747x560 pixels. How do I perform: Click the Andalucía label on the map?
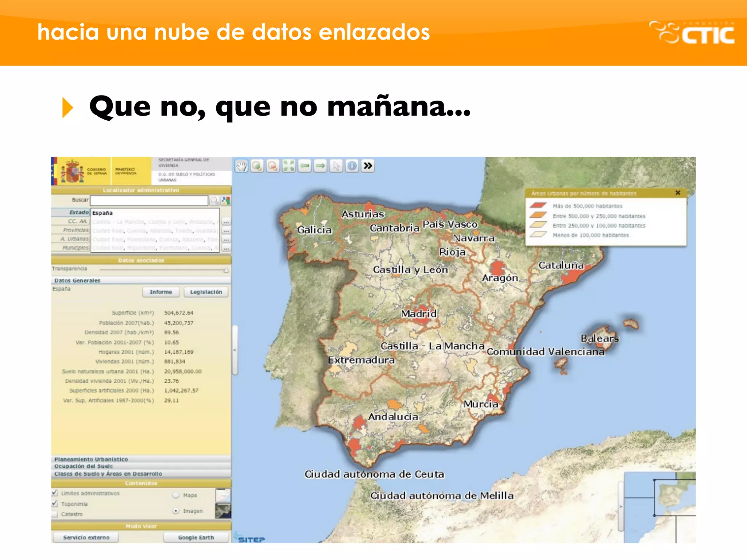coord(393,416)
